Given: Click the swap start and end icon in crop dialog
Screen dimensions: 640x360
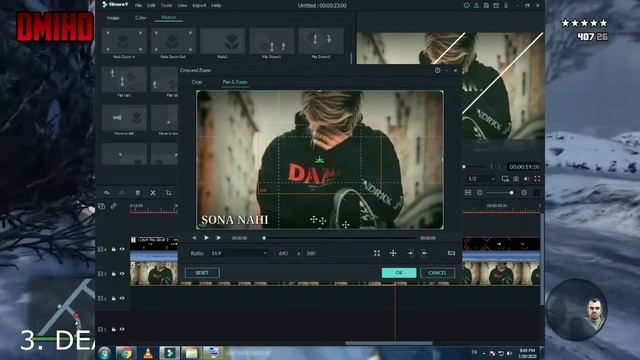Looking at the screenshot, I should point(451,253).
